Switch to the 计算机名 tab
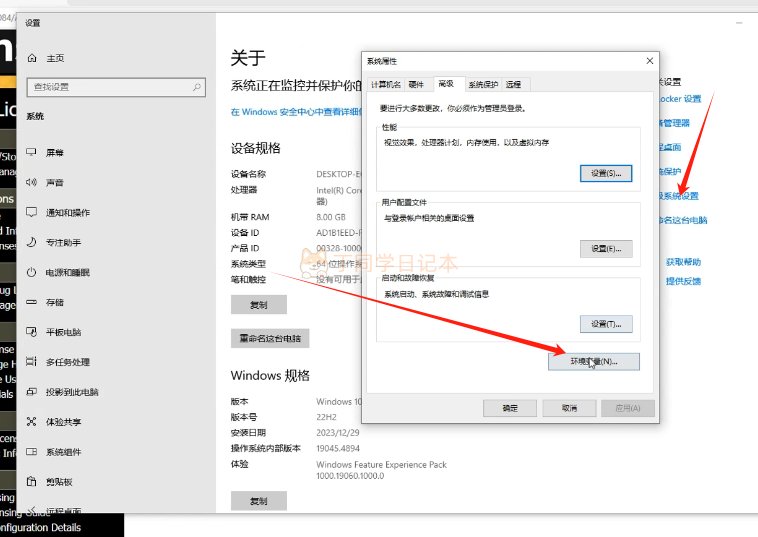 click(x=385, y=85)
